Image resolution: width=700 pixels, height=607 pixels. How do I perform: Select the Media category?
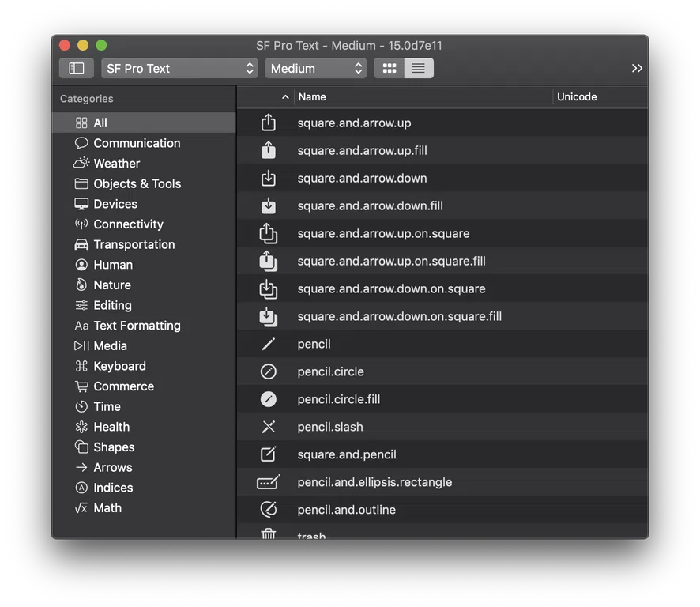coord(145,345)
